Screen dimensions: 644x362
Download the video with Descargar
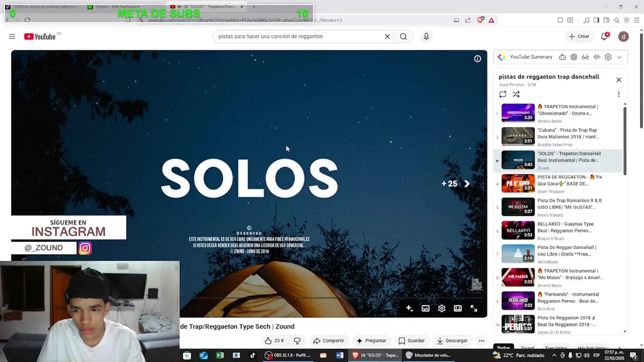coord(452,340)
